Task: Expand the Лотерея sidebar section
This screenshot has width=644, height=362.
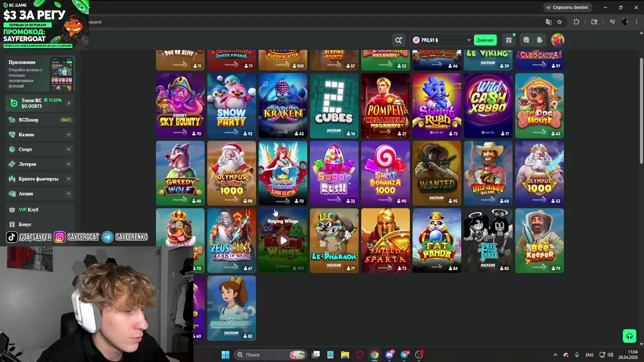Action: (68, 164)
